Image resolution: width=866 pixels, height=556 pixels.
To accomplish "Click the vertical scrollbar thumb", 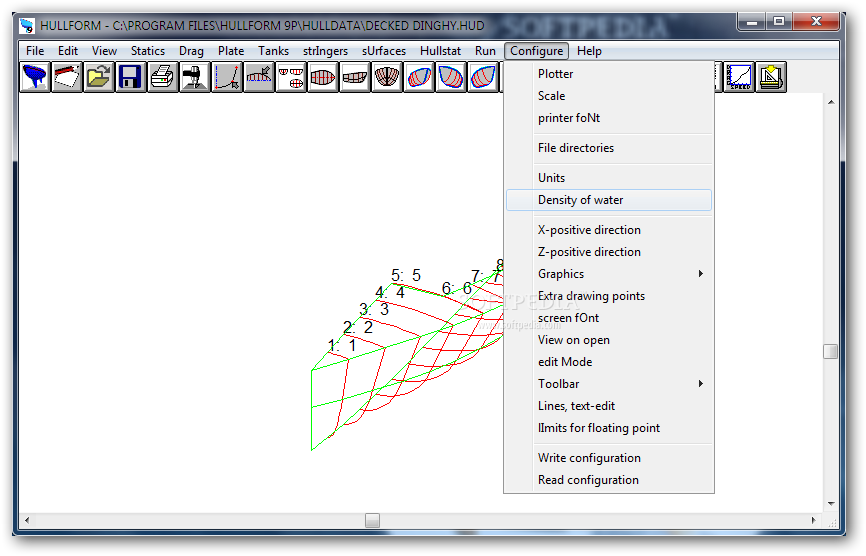I will 831,351.
